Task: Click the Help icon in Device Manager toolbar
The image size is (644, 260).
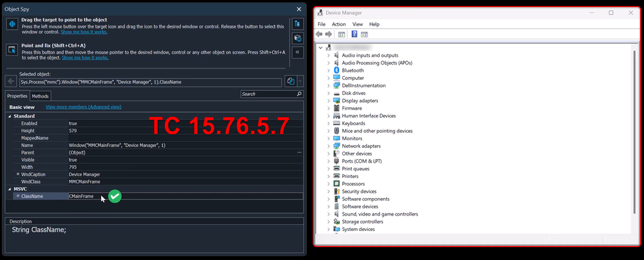Action: 353,34
